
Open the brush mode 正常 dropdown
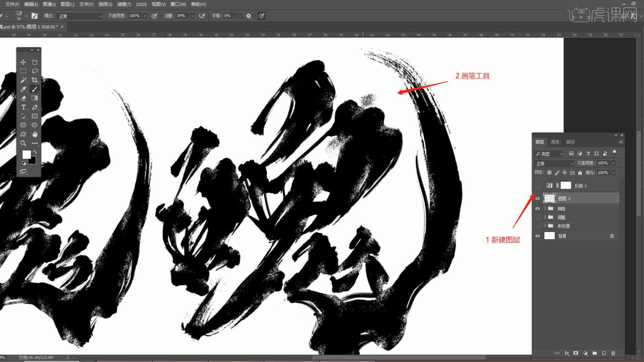[80, 16]
